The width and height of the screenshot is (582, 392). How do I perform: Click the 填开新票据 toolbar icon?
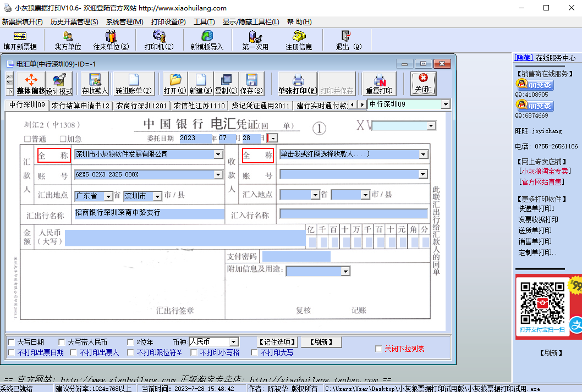point(20,41)
